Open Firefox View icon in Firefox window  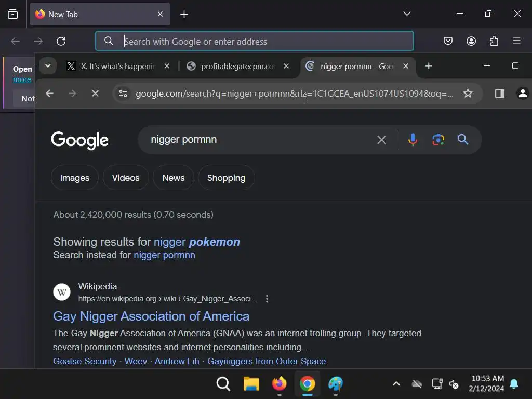point(12,14)
